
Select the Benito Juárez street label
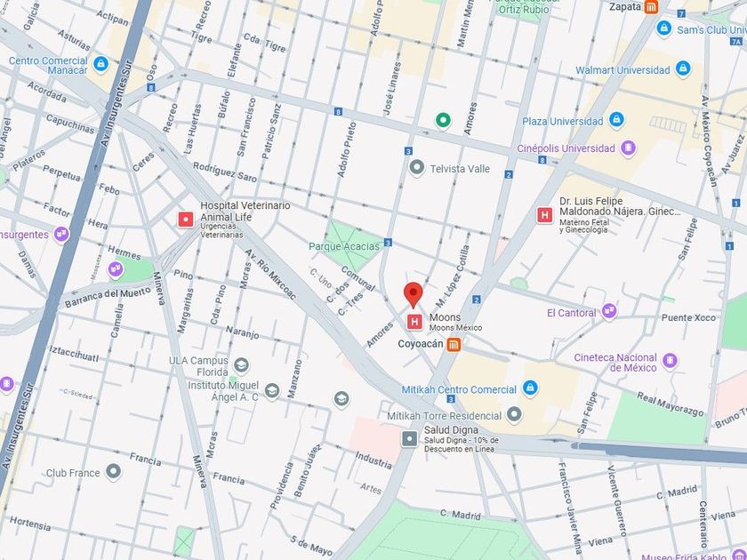click(308, 471)
